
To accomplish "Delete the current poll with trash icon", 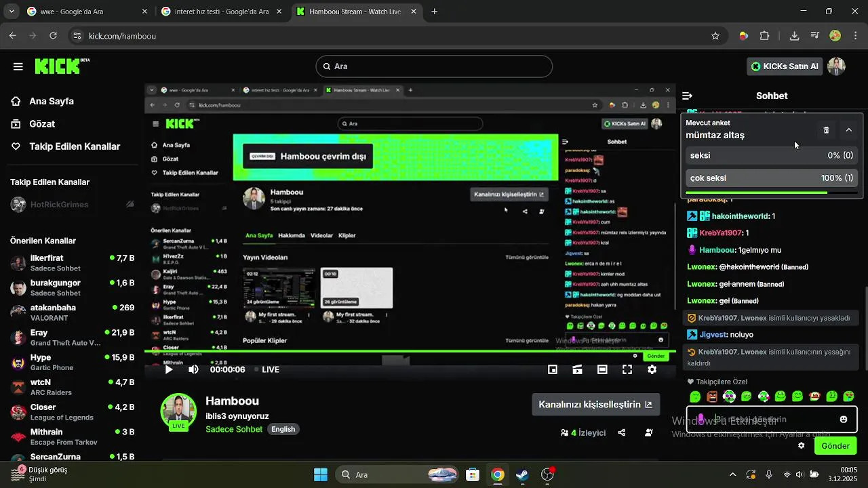I will [826, 129].
